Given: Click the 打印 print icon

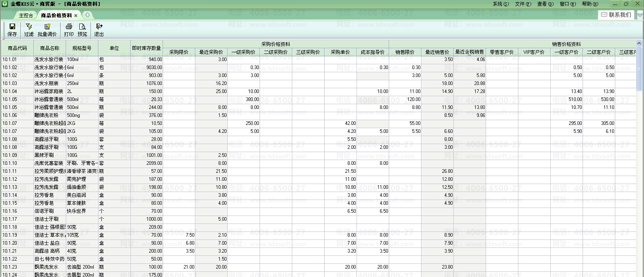Looking at the screenshot, I should pyautogui.click(x=69, y=30).
